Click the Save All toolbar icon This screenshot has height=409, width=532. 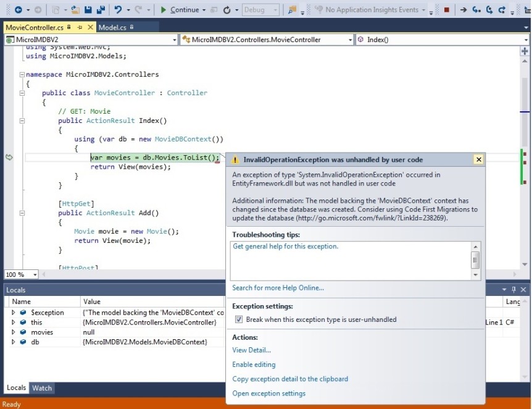tap(100, 10)
